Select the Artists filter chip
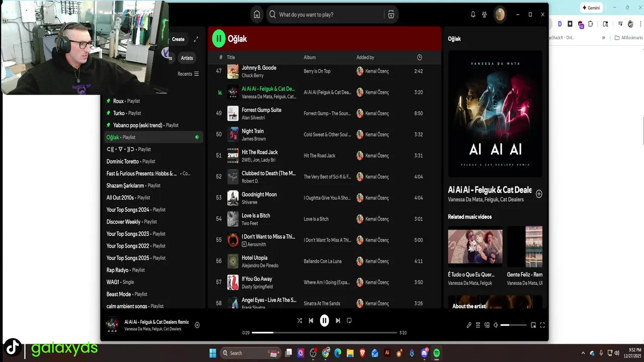This screenshot has height=362, width=644. pyautogui.click(x=187, y=58)
